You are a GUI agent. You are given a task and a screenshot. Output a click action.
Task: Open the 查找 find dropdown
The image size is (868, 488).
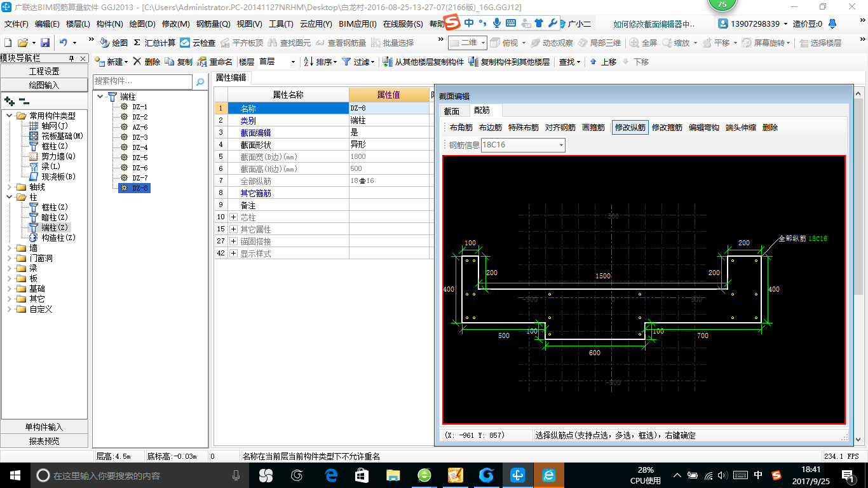(x=569, y=62)
